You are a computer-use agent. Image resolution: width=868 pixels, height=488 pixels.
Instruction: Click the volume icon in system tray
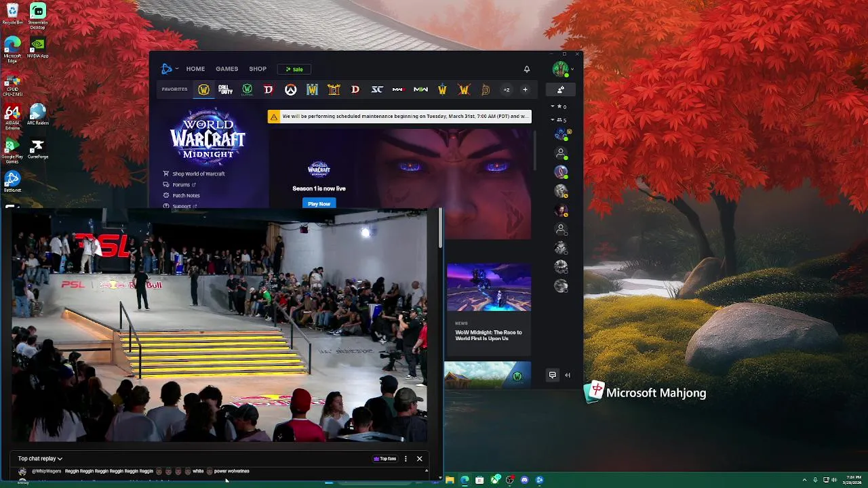(x=835, y=480)
